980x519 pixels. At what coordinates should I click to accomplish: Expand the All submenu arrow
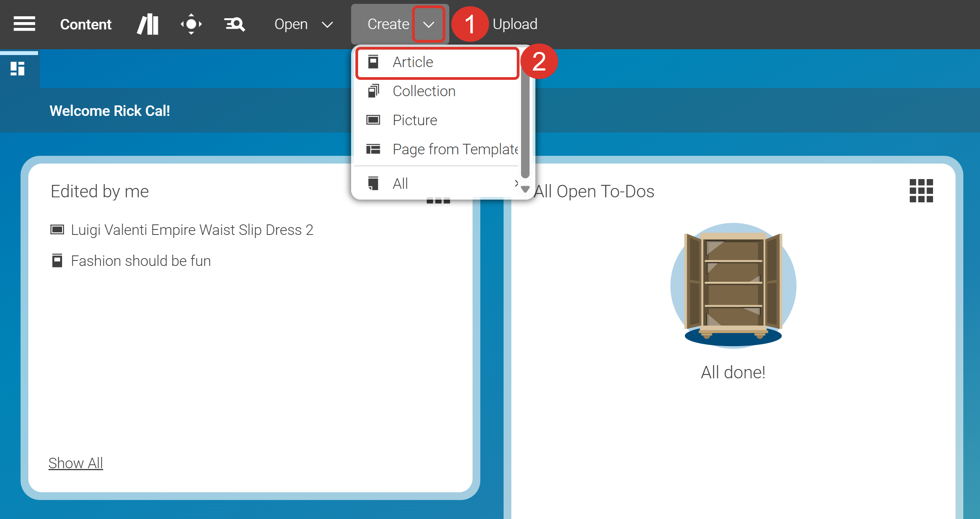[516, 183]
